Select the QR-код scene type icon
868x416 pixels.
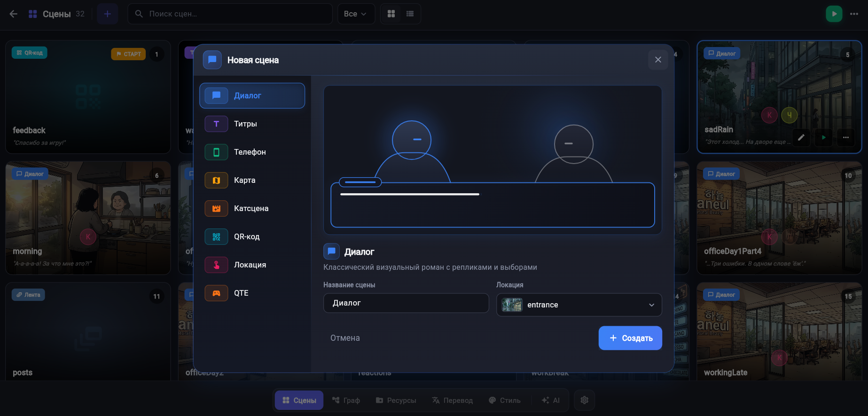(216, 236)
